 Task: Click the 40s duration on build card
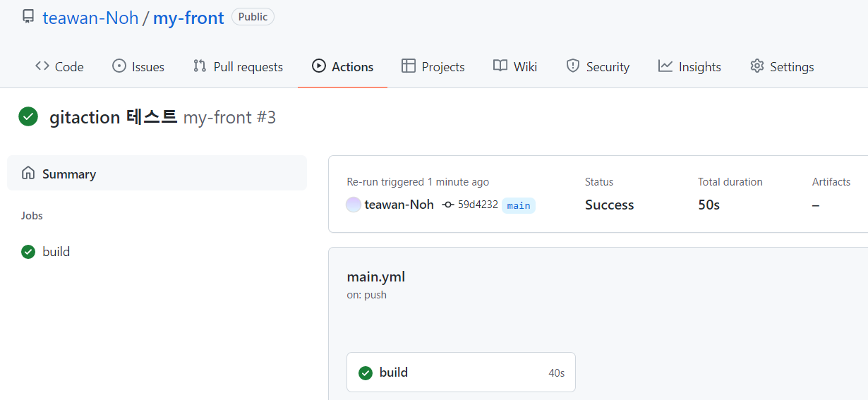click(556, 372)
